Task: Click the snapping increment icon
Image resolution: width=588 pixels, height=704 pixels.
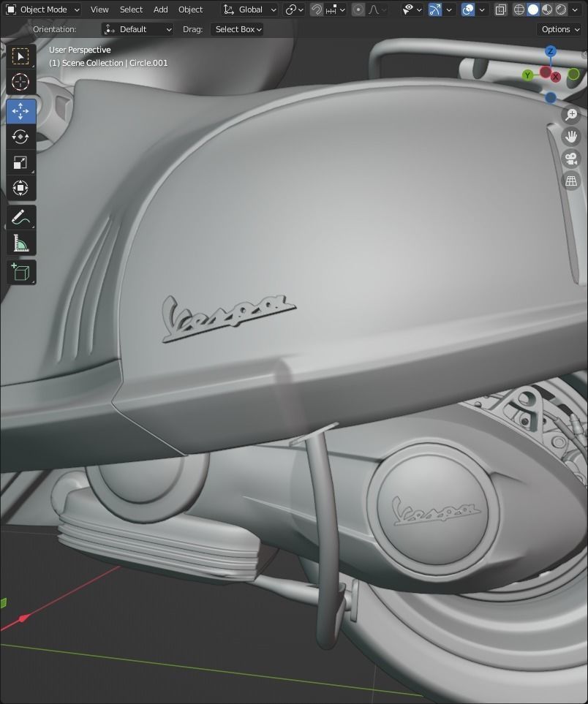Action: pyautogui.click(x=331, y=10)
